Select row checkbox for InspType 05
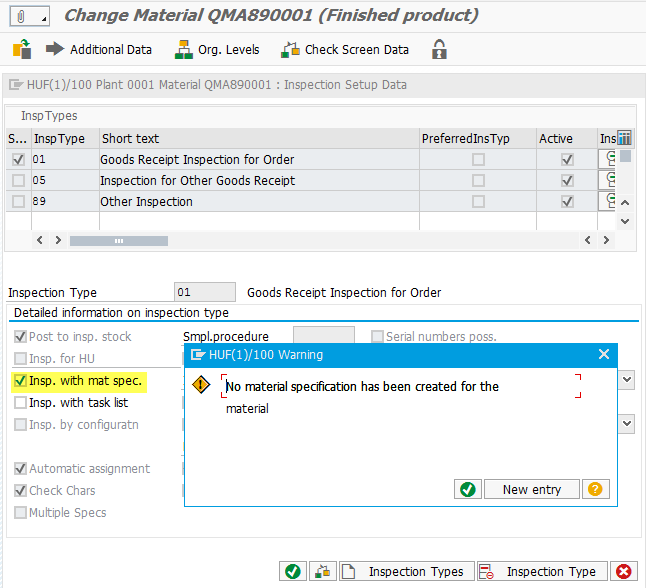 pos(18,180)
